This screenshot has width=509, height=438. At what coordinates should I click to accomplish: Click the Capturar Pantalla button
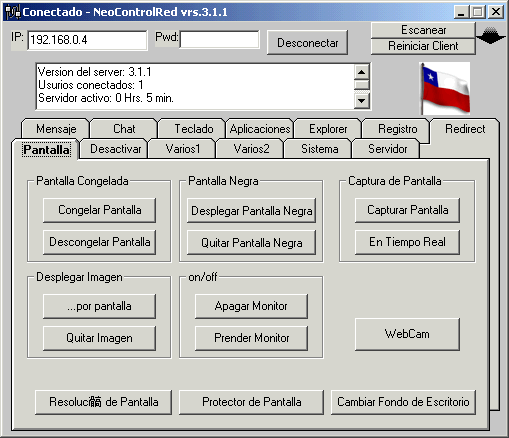point(407,210)
